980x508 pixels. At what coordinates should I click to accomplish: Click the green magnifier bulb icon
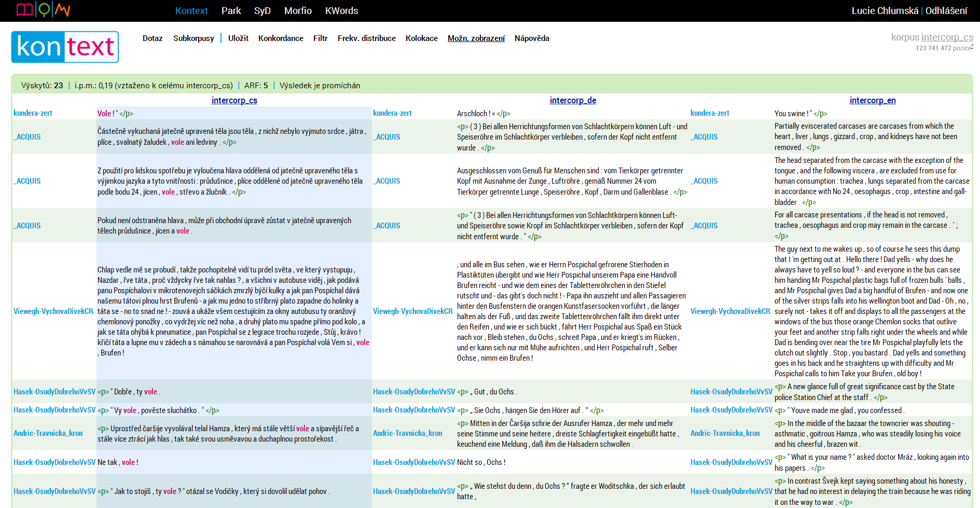(45, 10)
